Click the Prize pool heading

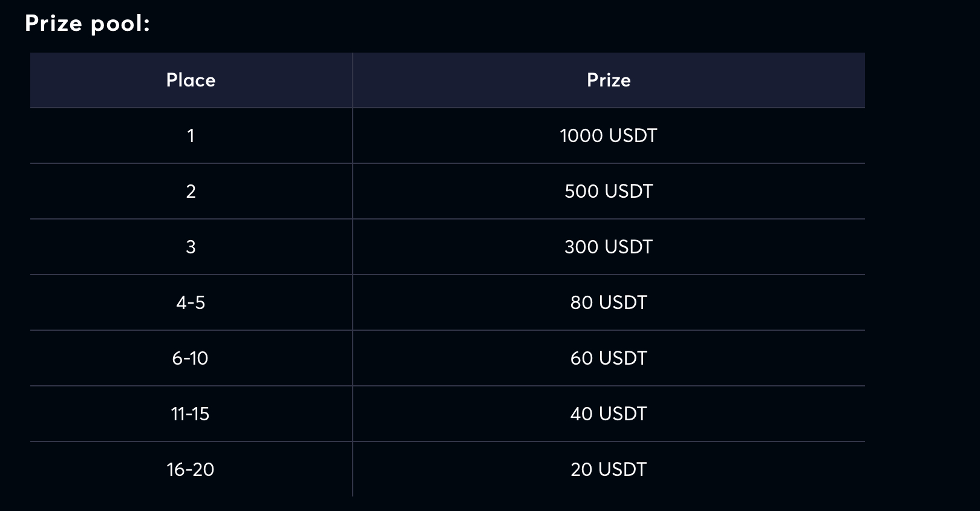tap(87, 24)
